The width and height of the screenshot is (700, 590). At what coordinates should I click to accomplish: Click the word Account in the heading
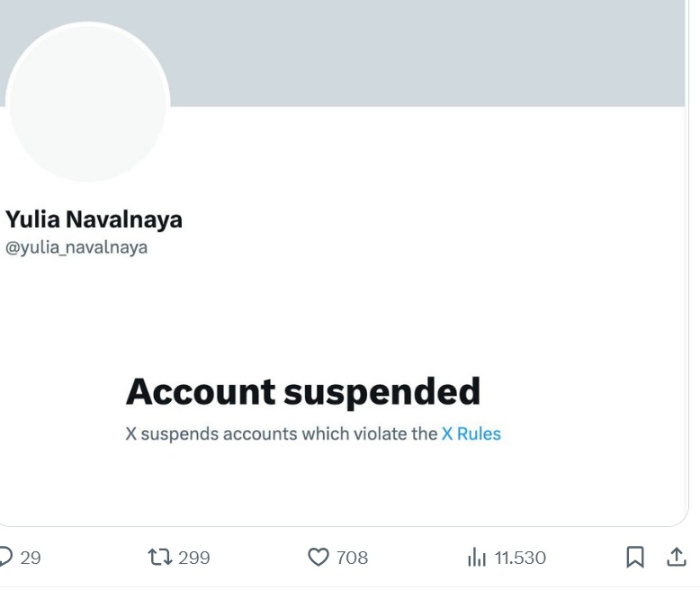coord(201,391)
